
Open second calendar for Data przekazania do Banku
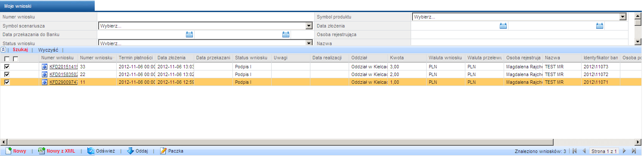285,34
